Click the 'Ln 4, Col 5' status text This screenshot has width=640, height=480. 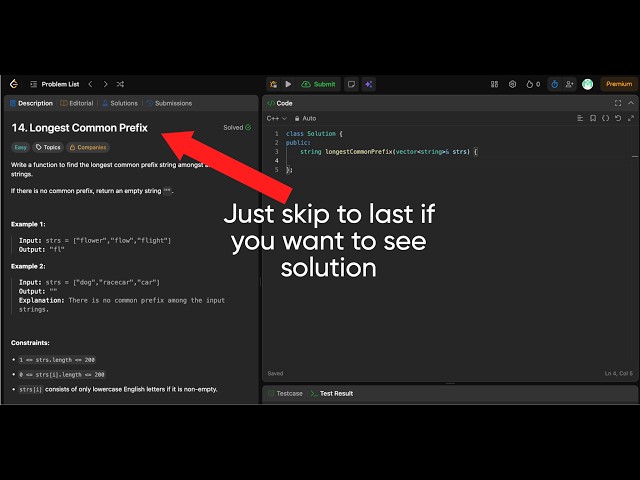(x=619, y=373)
